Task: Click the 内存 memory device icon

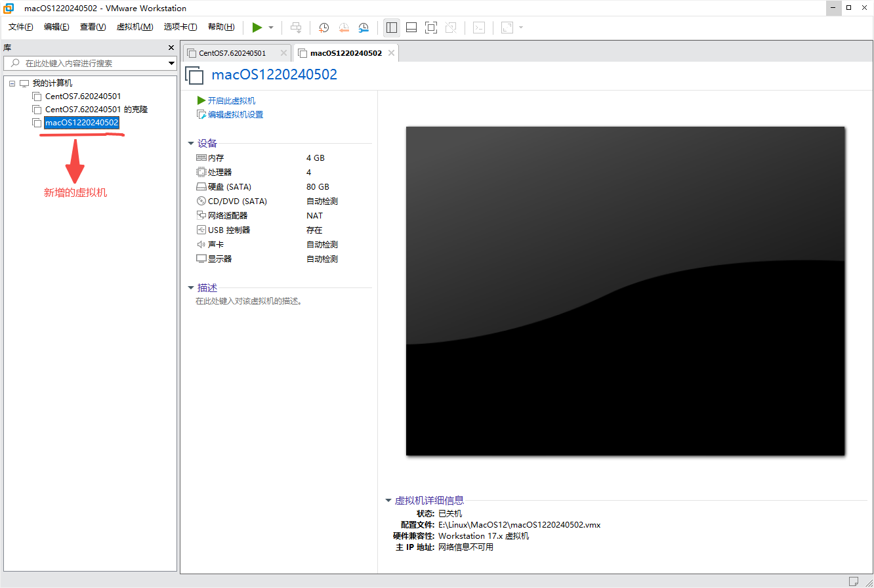Action: 201,157
